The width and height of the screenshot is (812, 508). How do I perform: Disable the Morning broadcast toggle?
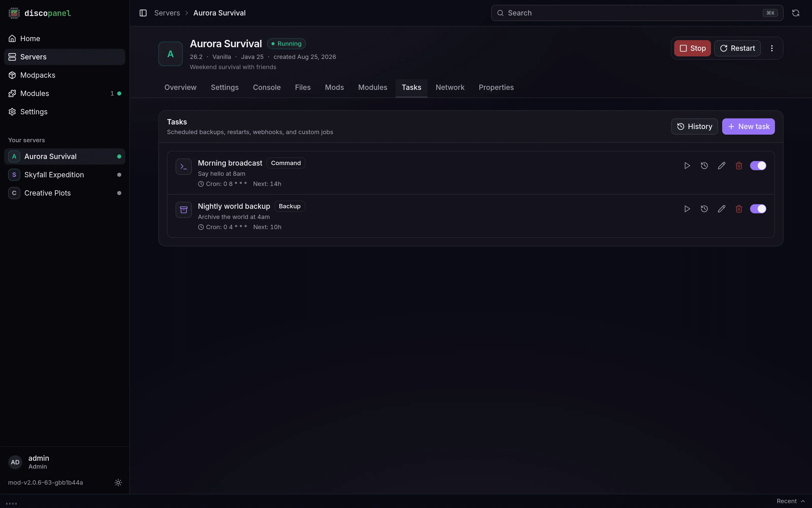tap(758, 166)
